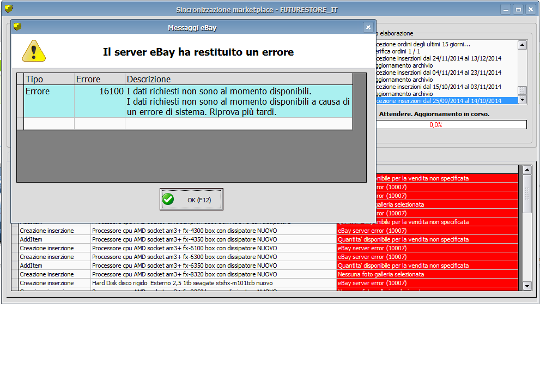This screenshot has height=392, width=540.
Task: Select log entry 'ordini degli ultimi 15 giorni'
Action: [x=447, y=44]
